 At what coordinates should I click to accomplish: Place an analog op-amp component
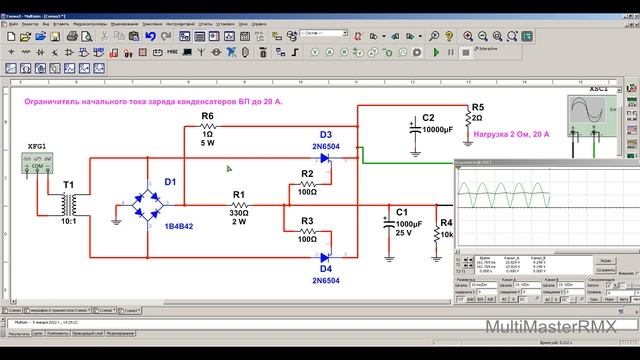(x=69, y=52)
